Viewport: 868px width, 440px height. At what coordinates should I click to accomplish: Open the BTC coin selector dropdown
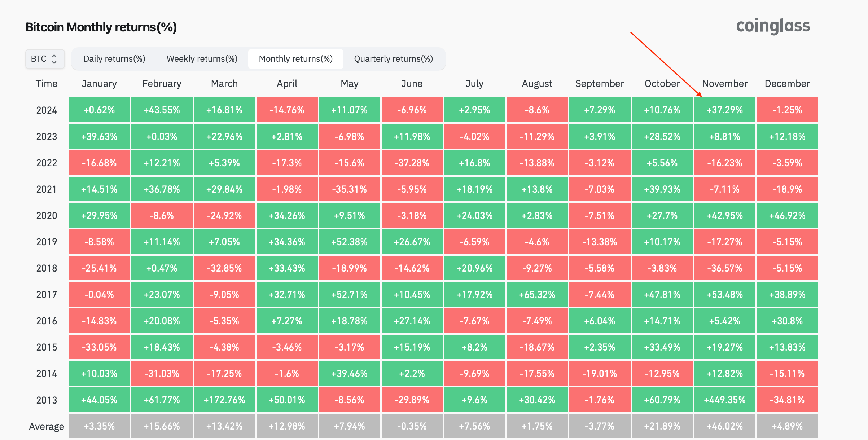45,59
